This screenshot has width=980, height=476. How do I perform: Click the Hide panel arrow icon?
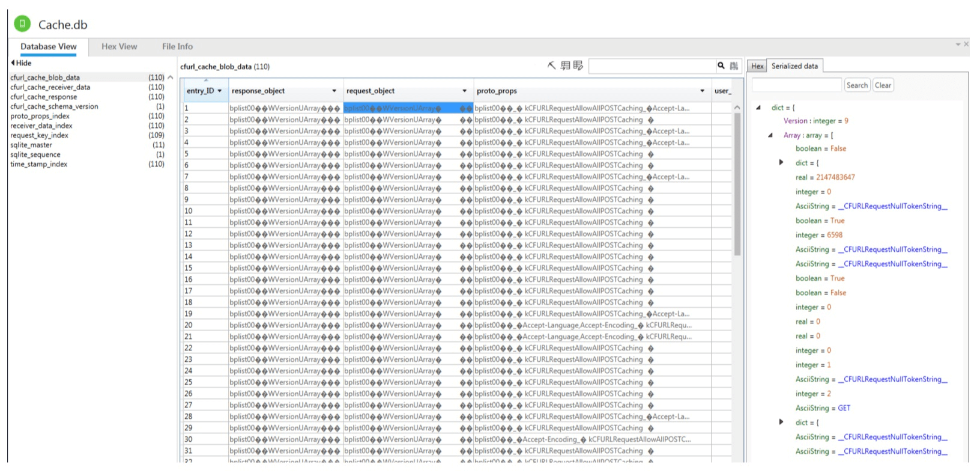tap(13, 63)
